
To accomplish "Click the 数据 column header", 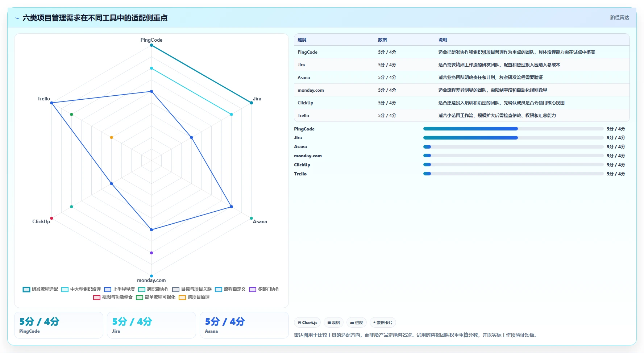I will (382, 40).
